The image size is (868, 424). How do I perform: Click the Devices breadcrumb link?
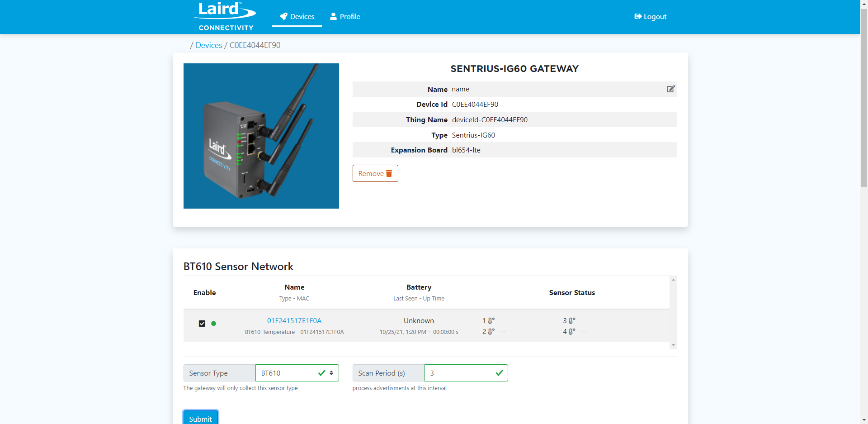pyautogui.click(x=208, y=45)
